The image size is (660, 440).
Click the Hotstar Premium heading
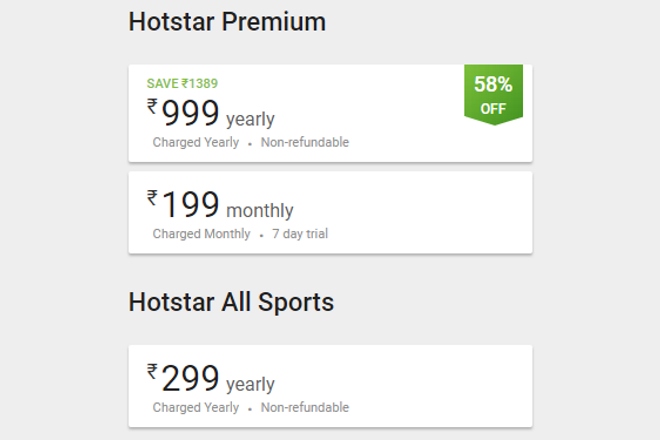pos(227,21)
